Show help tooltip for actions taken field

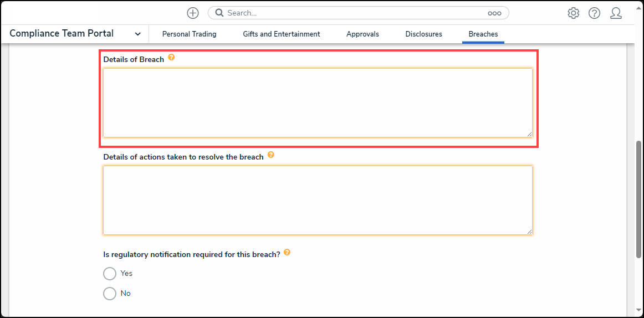pos(270,155)
